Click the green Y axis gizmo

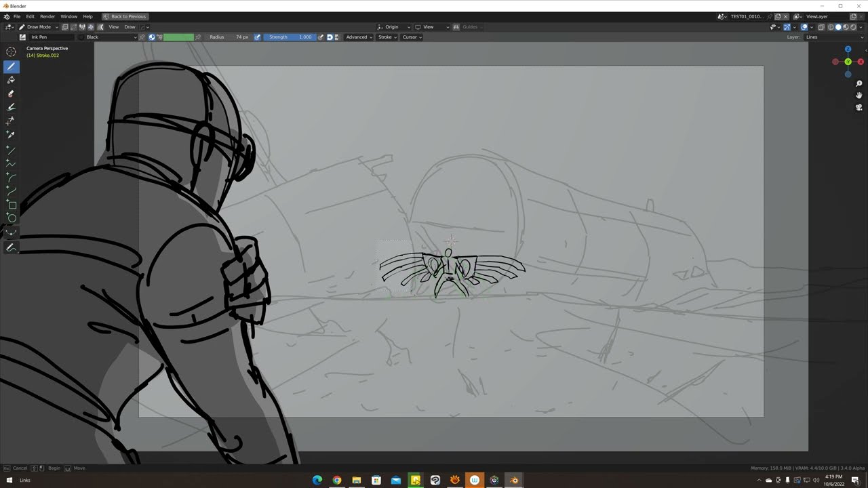pos(848,62)
